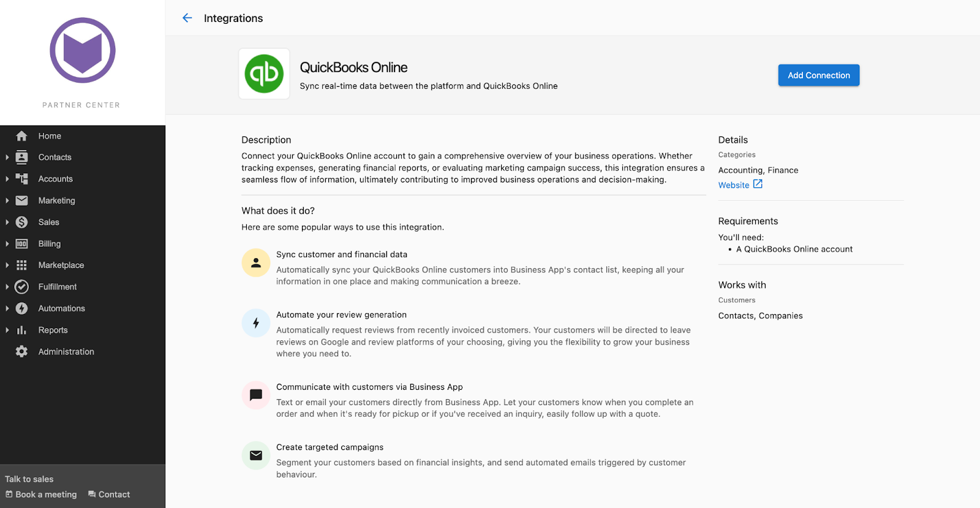This screenshot has height=508, width=980.
Task: Click the Home house icon
Action: click(21, 136)
